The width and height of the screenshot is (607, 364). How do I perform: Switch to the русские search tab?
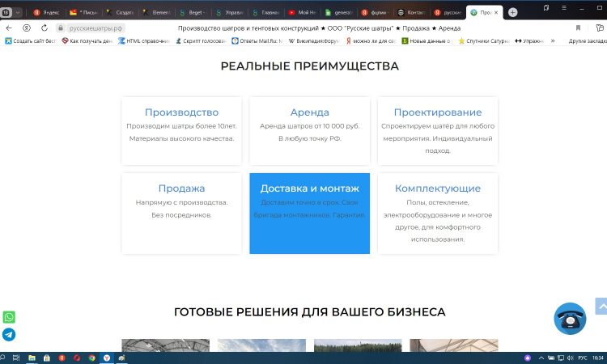click(448, 12)
